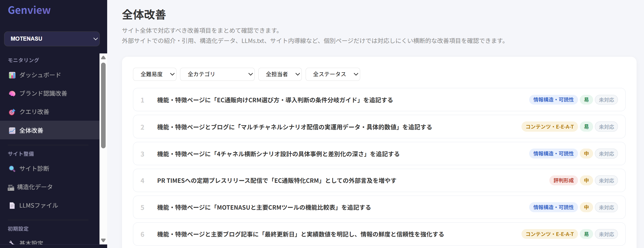
Task: Click 情報構造・可読性 tag on item 5
Action: point(553,207)
